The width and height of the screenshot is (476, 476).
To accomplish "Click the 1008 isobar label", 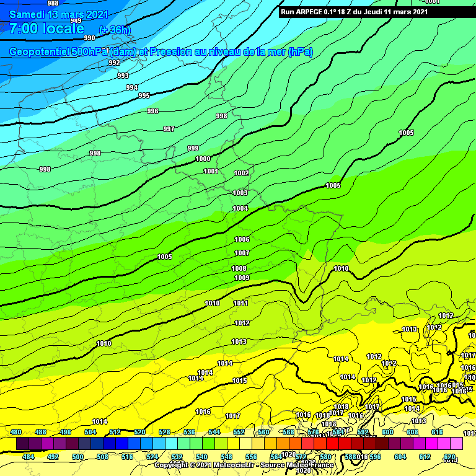I will click(239, 268).
